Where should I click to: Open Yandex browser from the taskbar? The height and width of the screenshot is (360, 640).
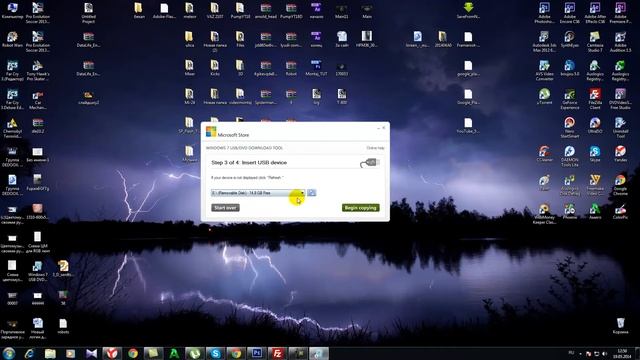coord(112,353)
